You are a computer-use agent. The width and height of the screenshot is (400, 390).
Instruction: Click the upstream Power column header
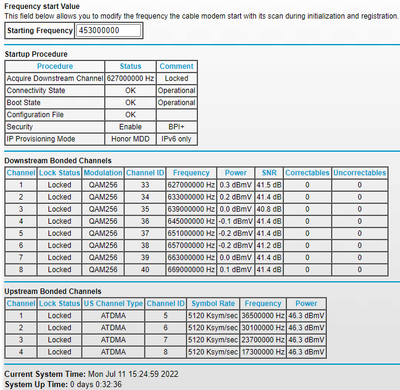(x=306, y=303)
